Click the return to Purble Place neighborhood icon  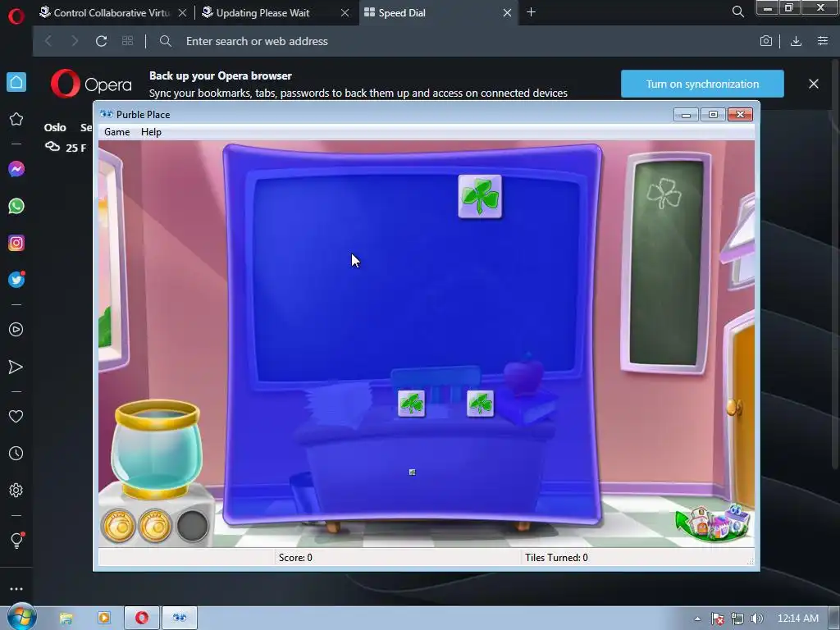tap(713, 523)
